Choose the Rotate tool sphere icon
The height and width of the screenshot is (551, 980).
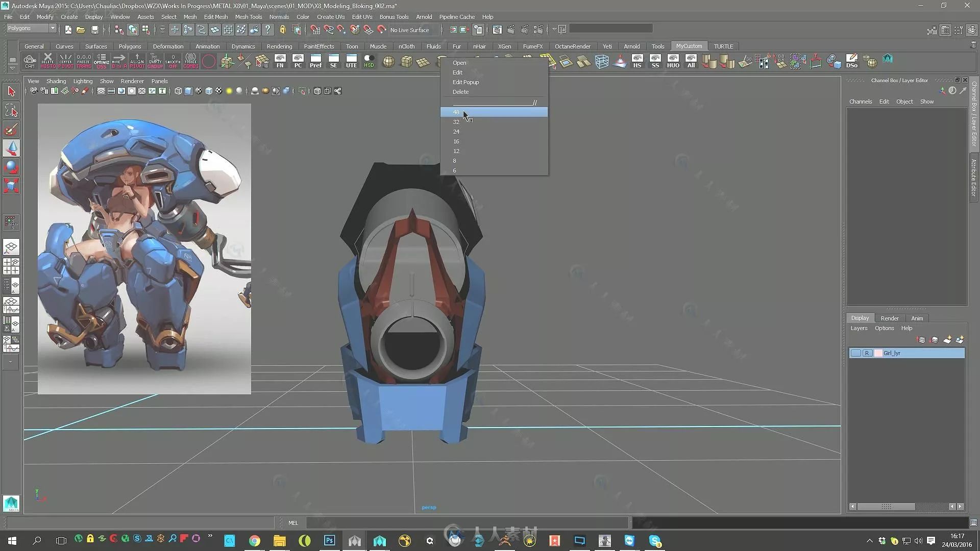11,167
